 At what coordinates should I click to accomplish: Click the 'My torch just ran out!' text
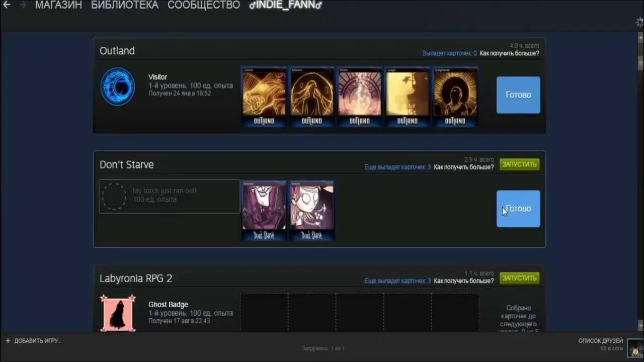pos(165,191)
